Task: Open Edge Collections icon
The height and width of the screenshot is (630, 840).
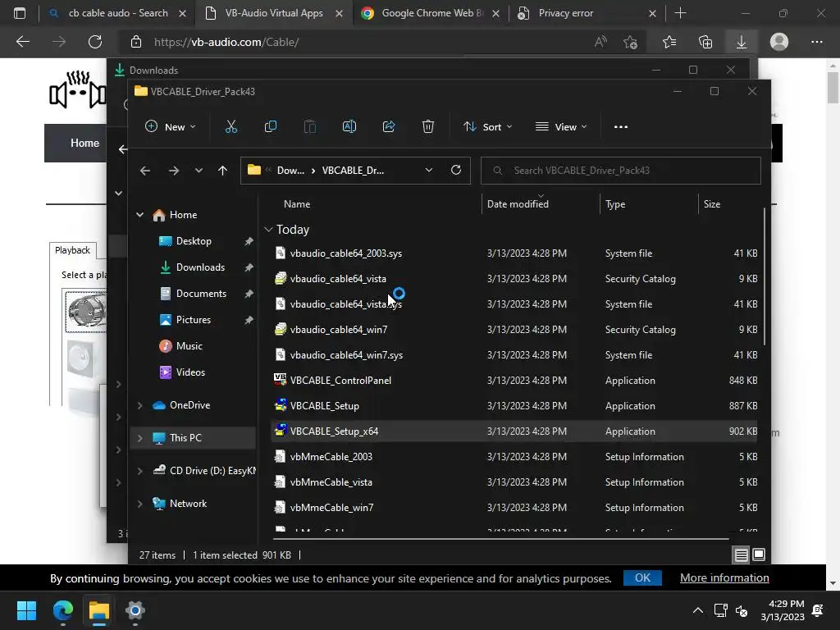Action: (x=705, y=42)
